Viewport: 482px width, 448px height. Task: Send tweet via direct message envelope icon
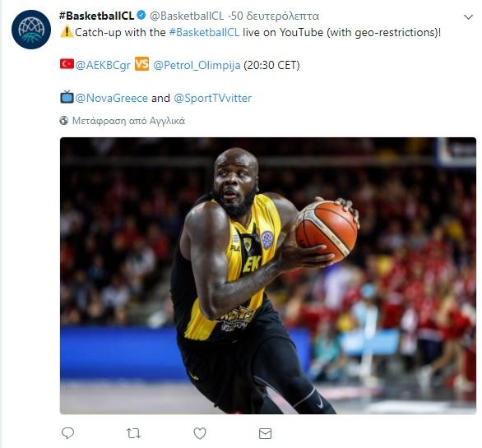pyautogui.click(x=265, y=433)
